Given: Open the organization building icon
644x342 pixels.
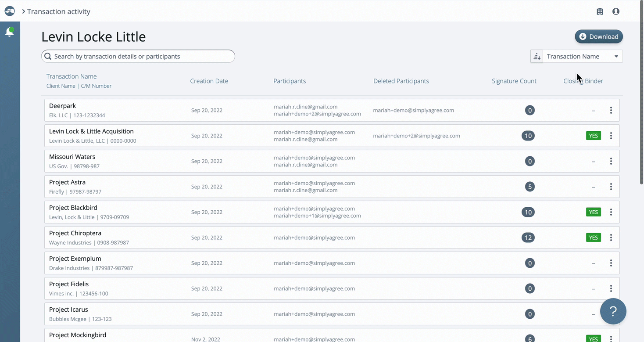Looking at the screenshot, I should tap(600, 11).
